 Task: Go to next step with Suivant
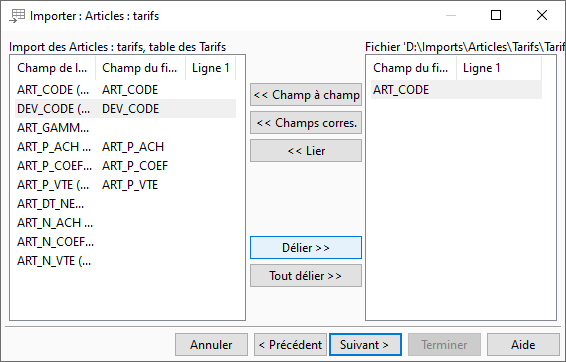point(365,345)
